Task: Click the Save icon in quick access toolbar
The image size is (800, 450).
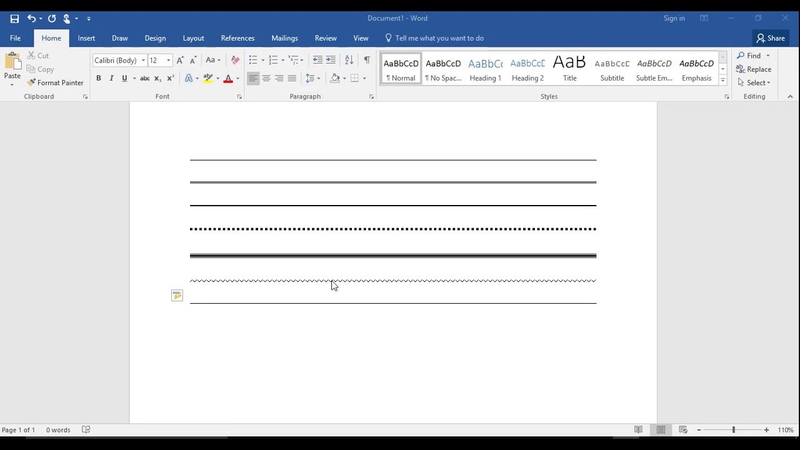Action: pyautogui.click(x=14, y=18)
